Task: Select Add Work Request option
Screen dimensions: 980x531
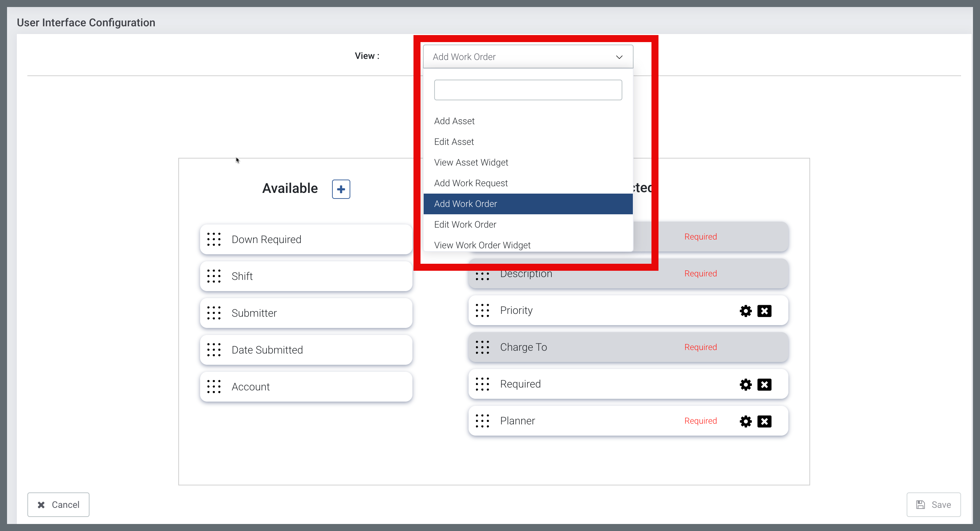Action: pos(471,183)
